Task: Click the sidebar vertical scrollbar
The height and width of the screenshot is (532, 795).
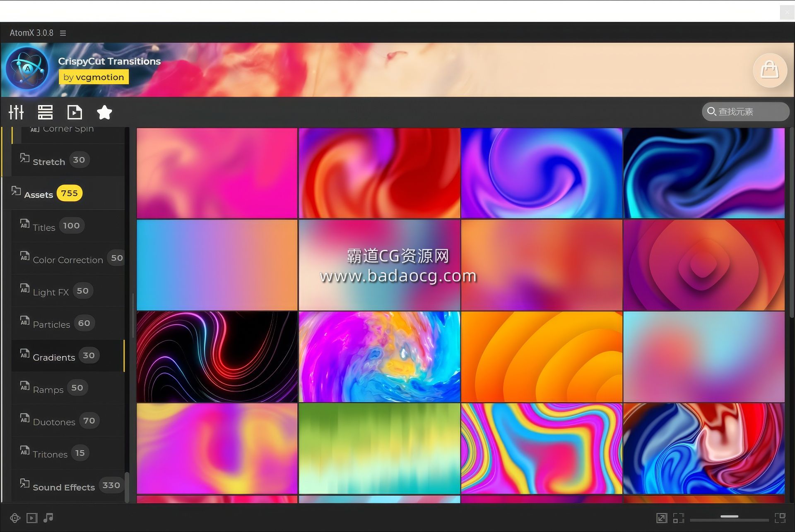Action: pyautogui.click(x=127, y=487)
